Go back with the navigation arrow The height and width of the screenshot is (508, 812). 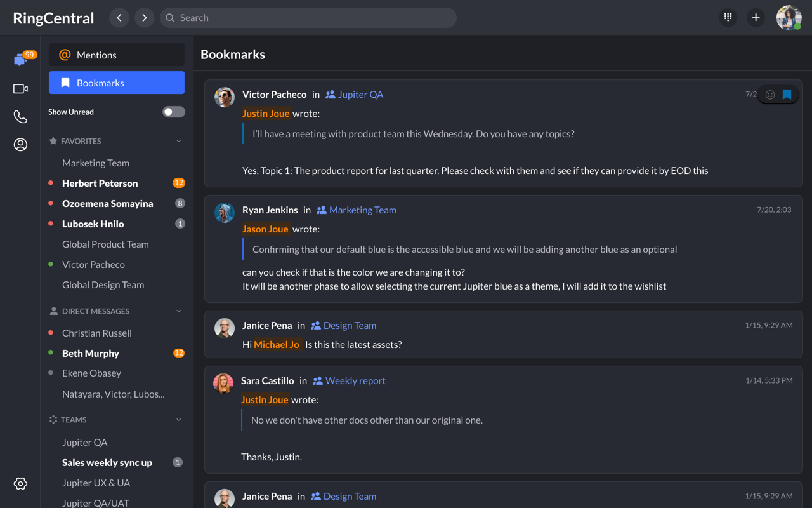click(119, 18)
